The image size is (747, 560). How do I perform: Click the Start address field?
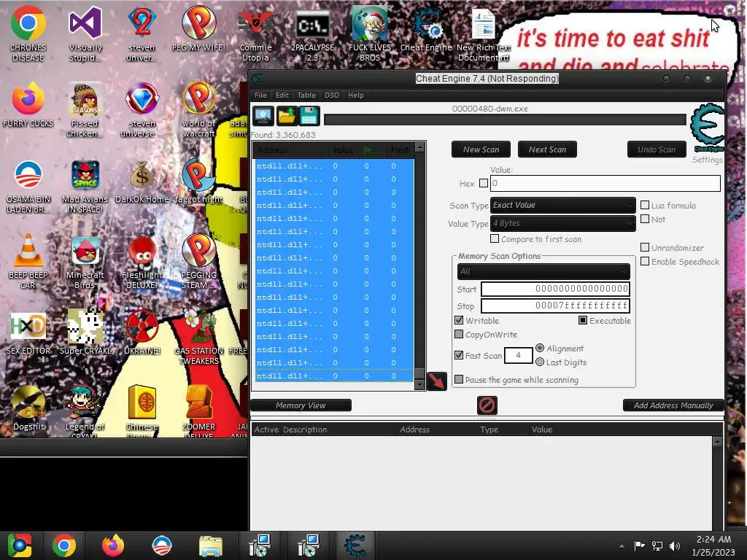pos(555,289)
